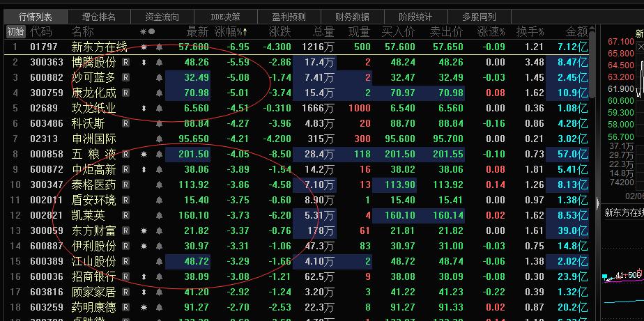Click the star marker icon for 东方财富

144,231
